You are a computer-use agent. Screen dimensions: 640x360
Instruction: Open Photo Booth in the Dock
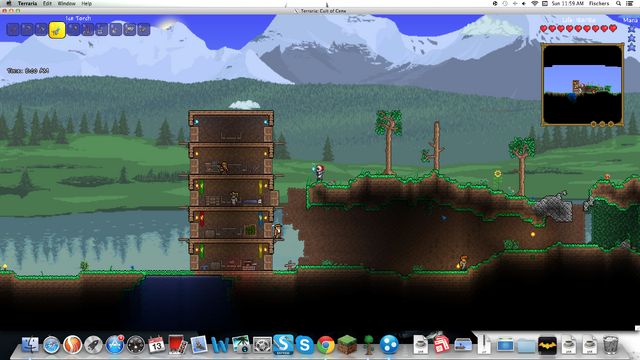(178, 345)
